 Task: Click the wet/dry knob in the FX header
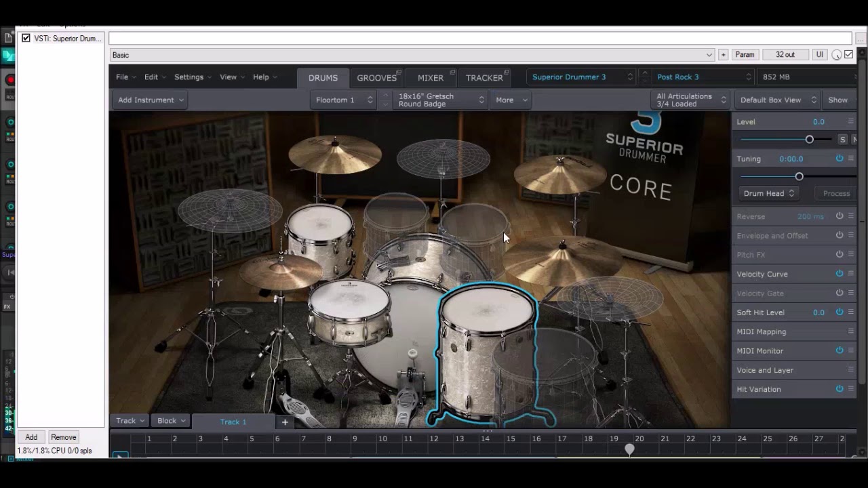pyautogui.click(x=837, y=55)
